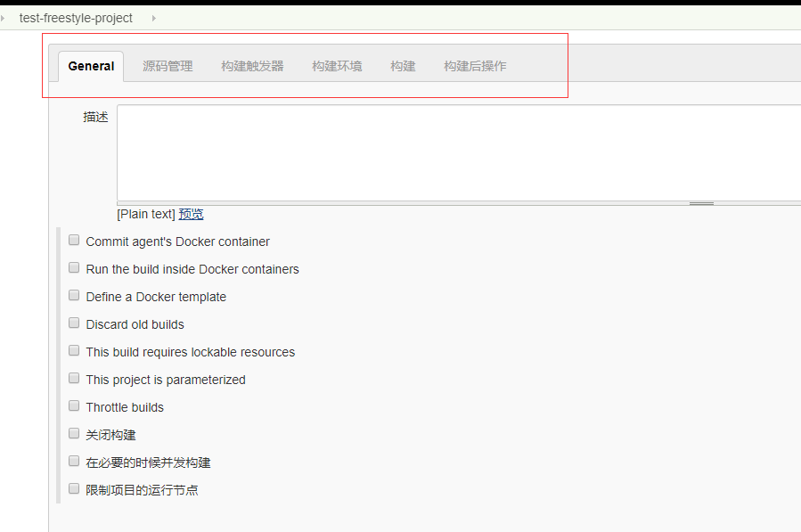This screenshot has width=801, height=532.
Task: Check the 限制项目的运行节点 option
Action: coord(74,489)
